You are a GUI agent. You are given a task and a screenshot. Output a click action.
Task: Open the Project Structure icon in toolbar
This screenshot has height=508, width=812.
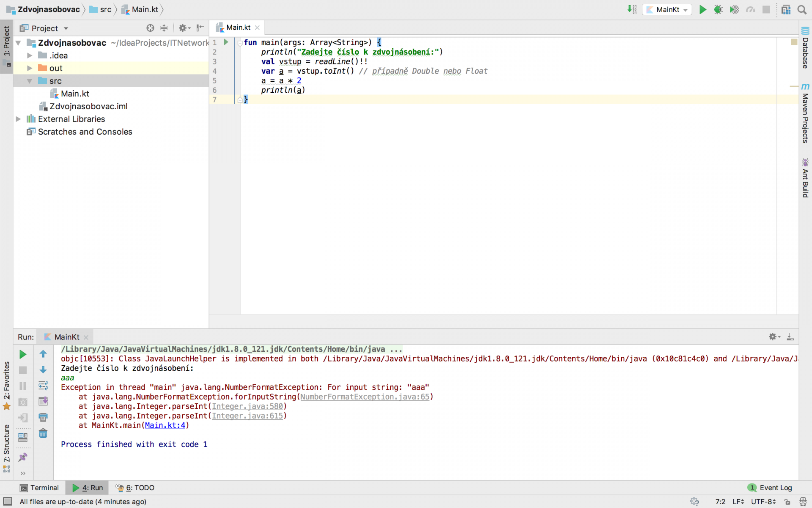point(786,9)
